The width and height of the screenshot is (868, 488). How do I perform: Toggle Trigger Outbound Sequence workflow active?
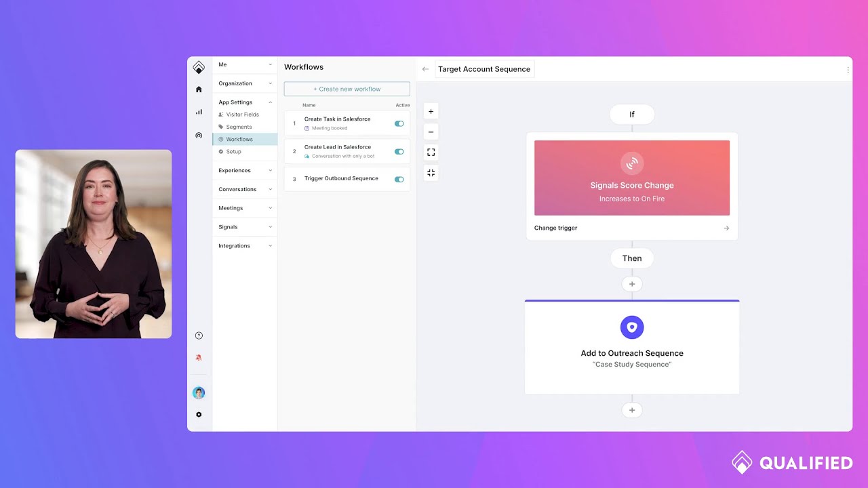pyautogui.click(x=399, y=180)
